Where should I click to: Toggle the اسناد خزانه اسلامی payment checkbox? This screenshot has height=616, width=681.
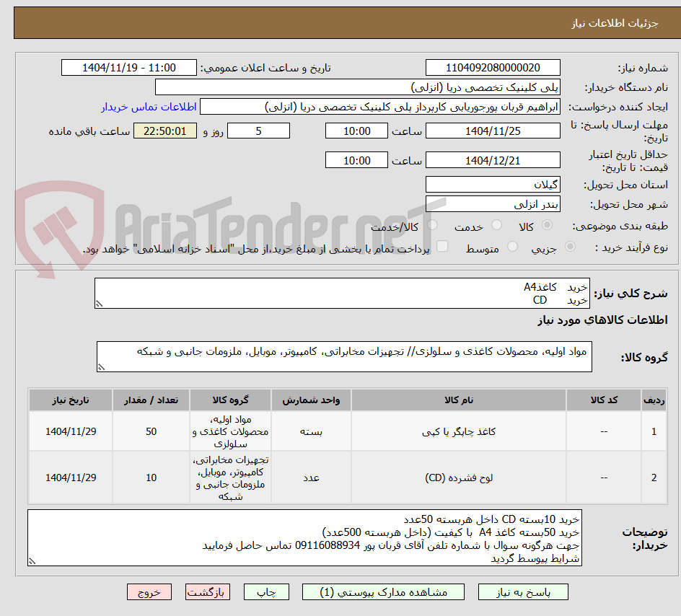pos(442,246)
